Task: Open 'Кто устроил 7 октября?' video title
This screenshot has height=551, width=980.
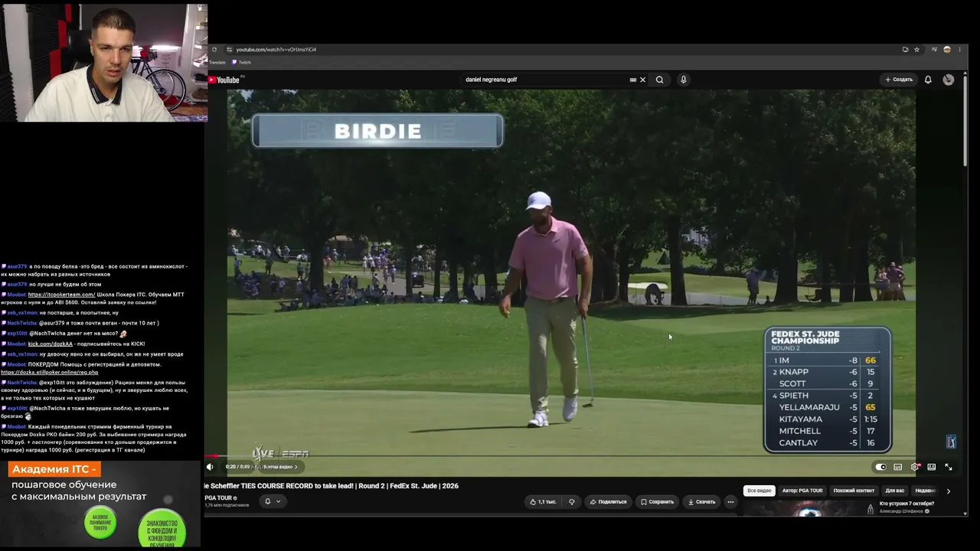Action: pos(907,504)
